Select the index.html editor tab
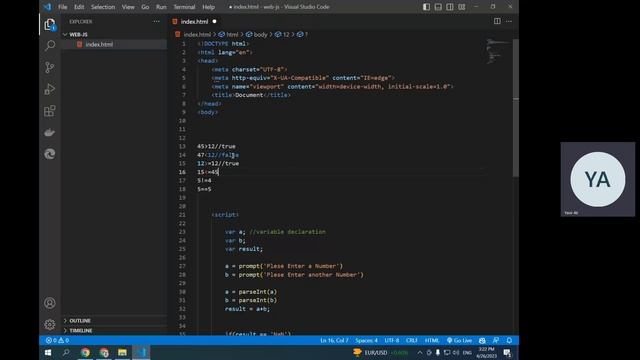Image resolution: width=640 pixels, height=360 pixels. point(195,22)
